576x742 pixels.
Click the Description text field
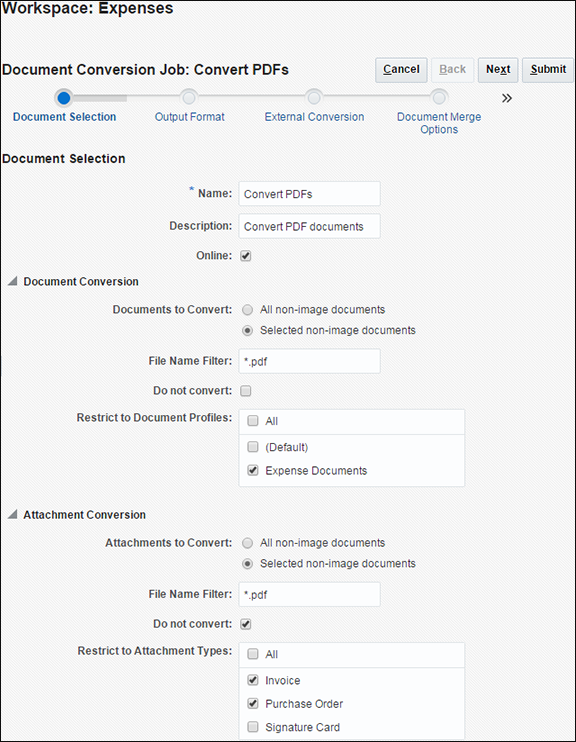(x=310, y=226)
